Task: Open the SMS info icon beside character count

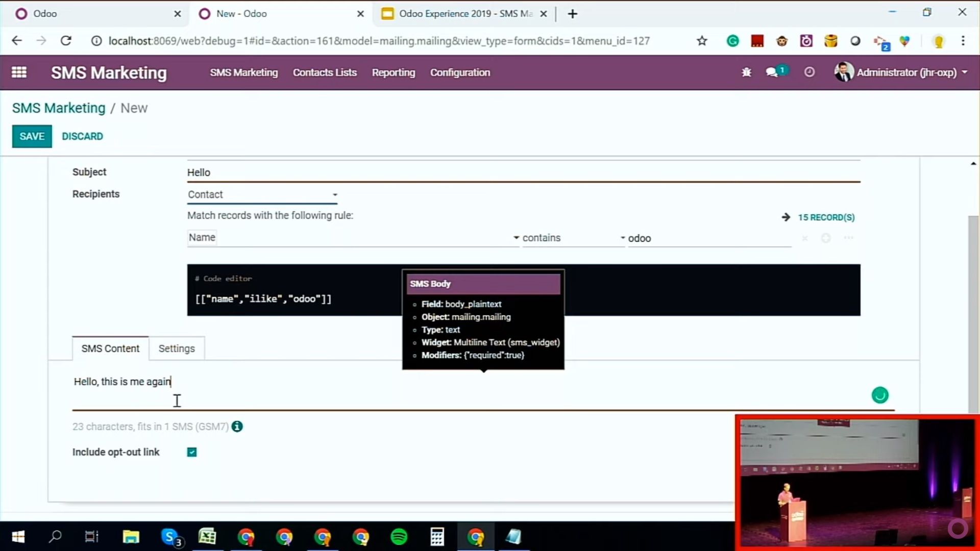Action: click(237, 427)
